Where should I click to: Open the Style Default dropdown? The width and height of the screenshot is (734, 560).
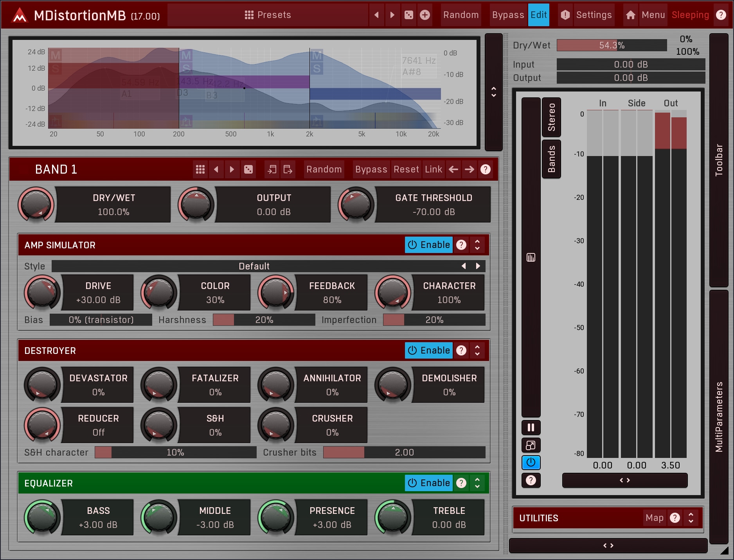pyautogui.click(x=254, y=266)
